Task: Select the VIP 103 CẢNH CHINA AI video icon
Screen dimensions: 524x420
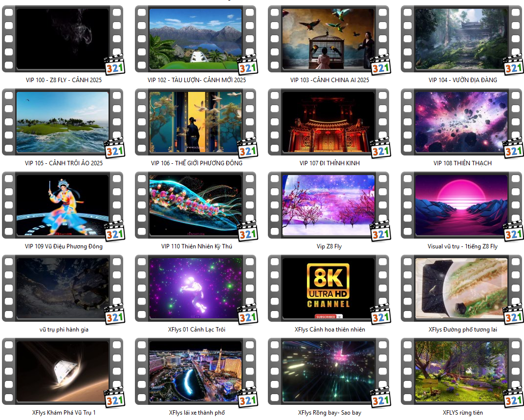Action: (328, 39)
